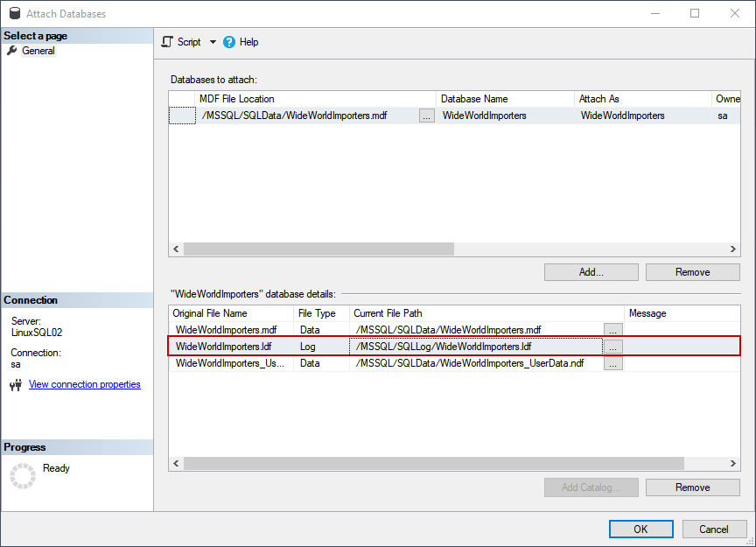Click the details grid's right scroll arrow
This screenshot has width=756, height=547.
[733, 464]
